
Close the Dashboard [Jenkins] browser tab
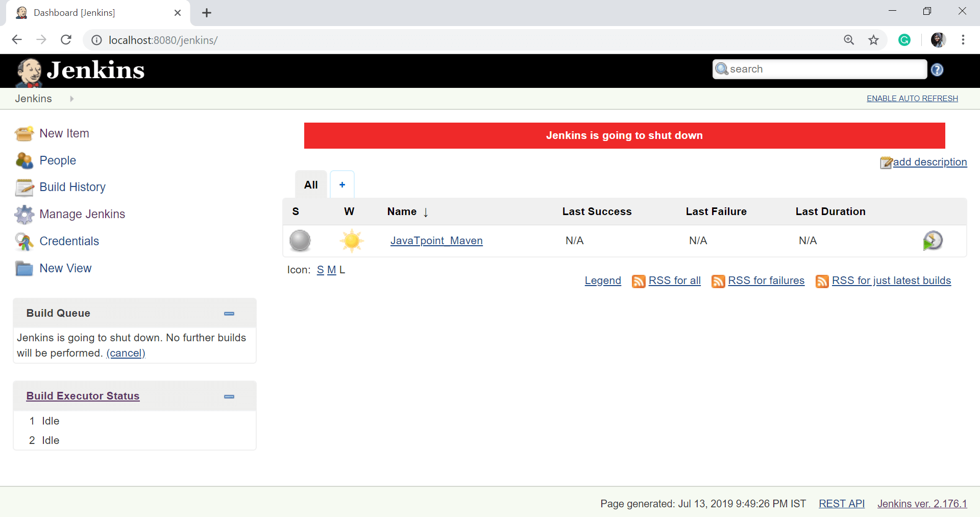coord(178,13)
